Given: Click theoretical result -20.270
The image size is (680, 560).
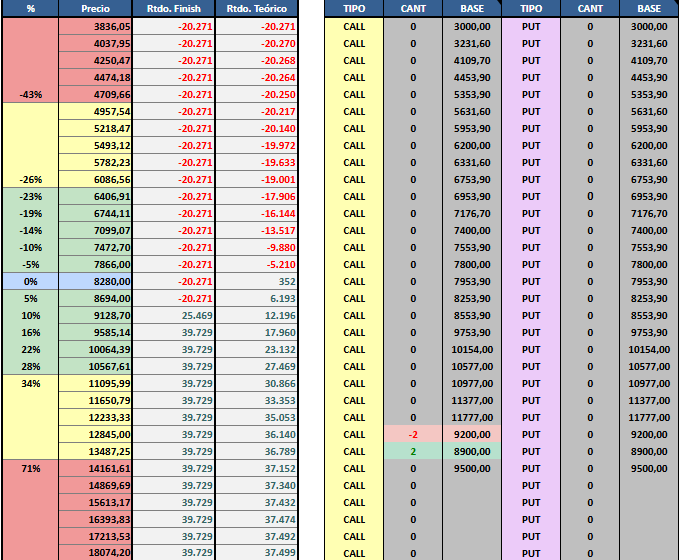Looking at the screenshot, I should pos(256,43).
